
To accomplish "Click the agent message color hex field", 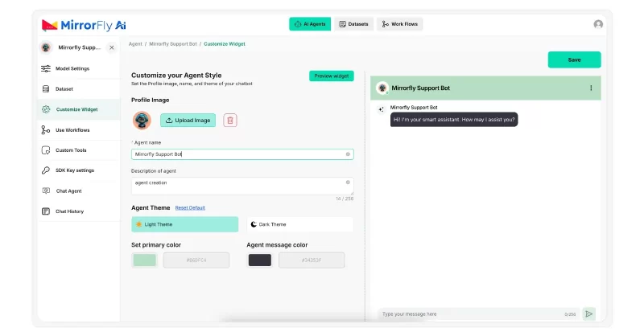I will point(312,260).
